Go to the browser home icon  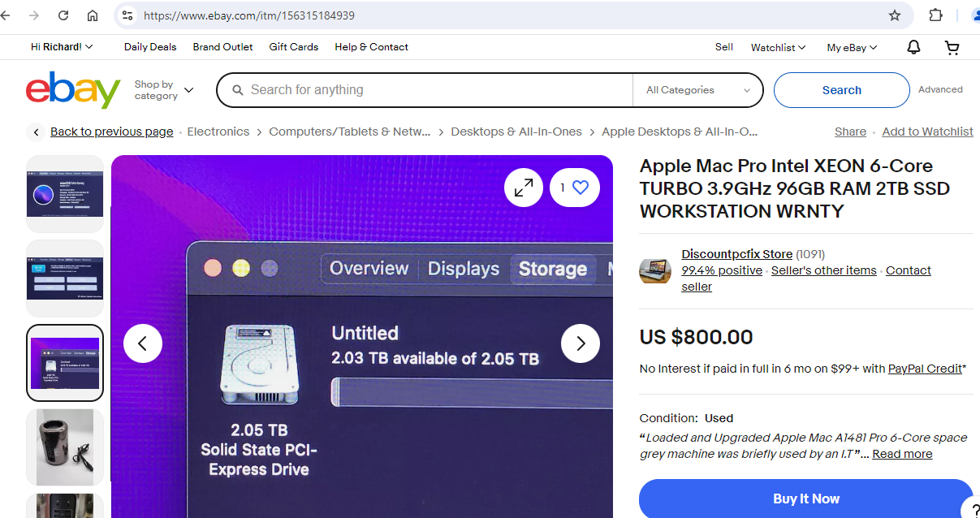click(x=93, y=15)
